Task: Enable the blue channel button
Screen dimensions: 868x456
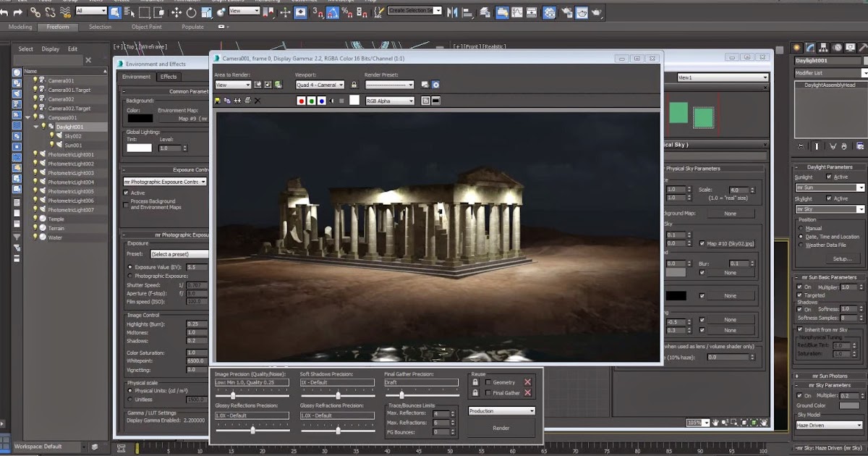Action: pyautogui.click(x=321, y=101)
